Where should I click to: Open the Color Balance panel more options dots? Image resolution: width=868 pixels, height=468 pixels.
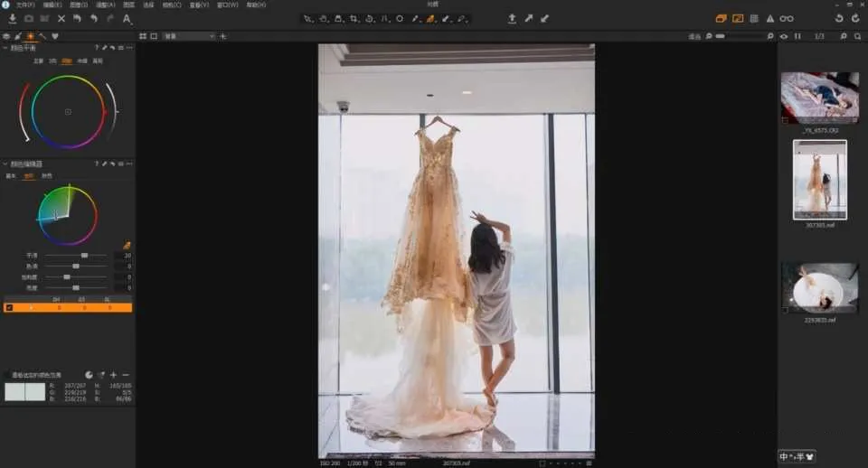[129, 48]
